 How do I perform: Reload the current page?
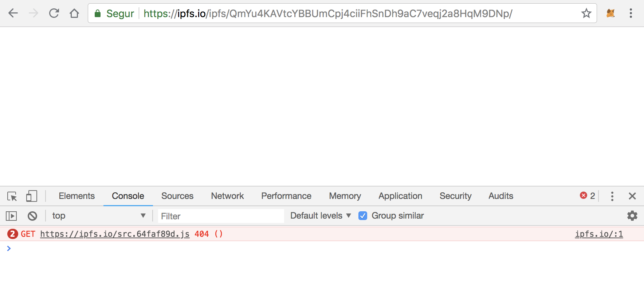54,13
